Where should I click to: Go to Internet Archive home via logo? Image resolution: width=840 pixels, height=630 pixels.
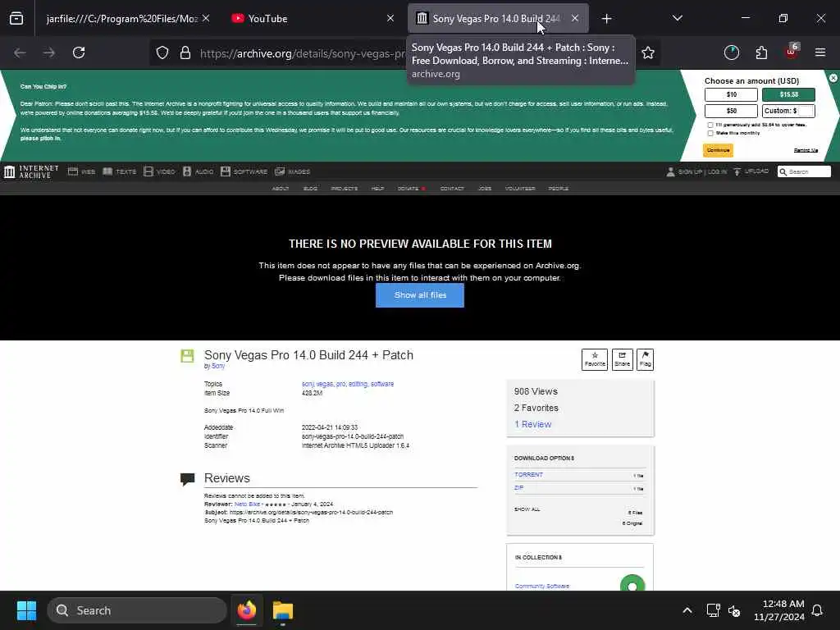coord(32,171)
